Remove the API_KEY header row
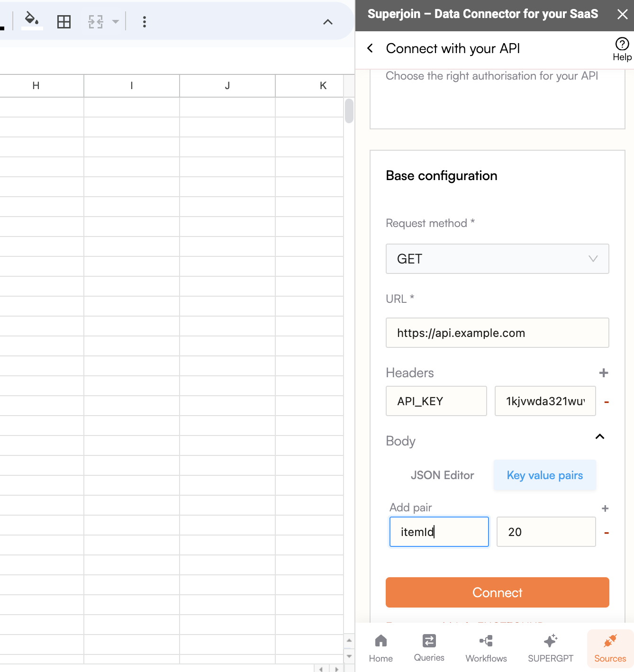The height and width of the screenshot is (672, 634). tap(607, 402)
